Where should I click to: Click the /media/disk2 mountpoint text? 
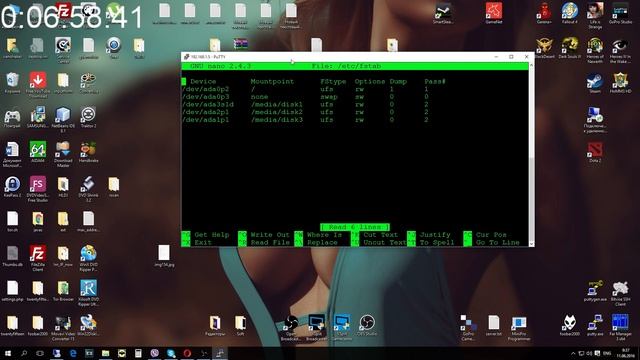(x=277, y=112)
